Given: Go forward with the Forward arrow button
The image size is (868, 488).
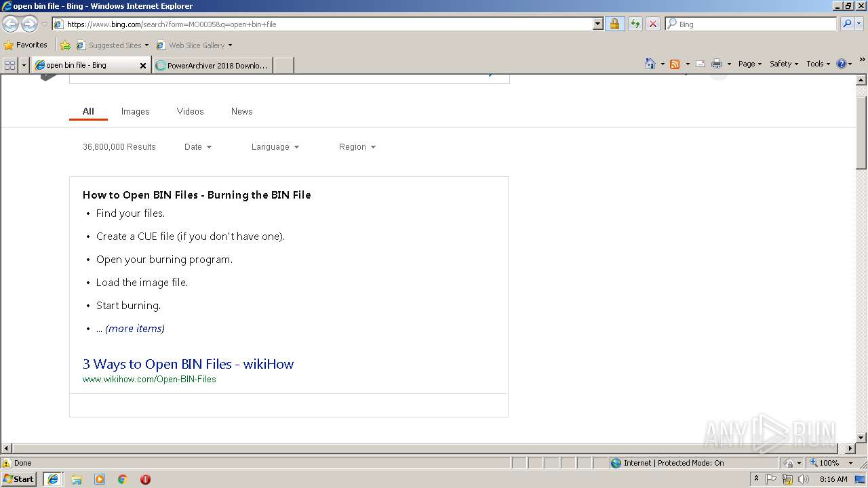Looking at the screenshot, I should coord(29,24).
